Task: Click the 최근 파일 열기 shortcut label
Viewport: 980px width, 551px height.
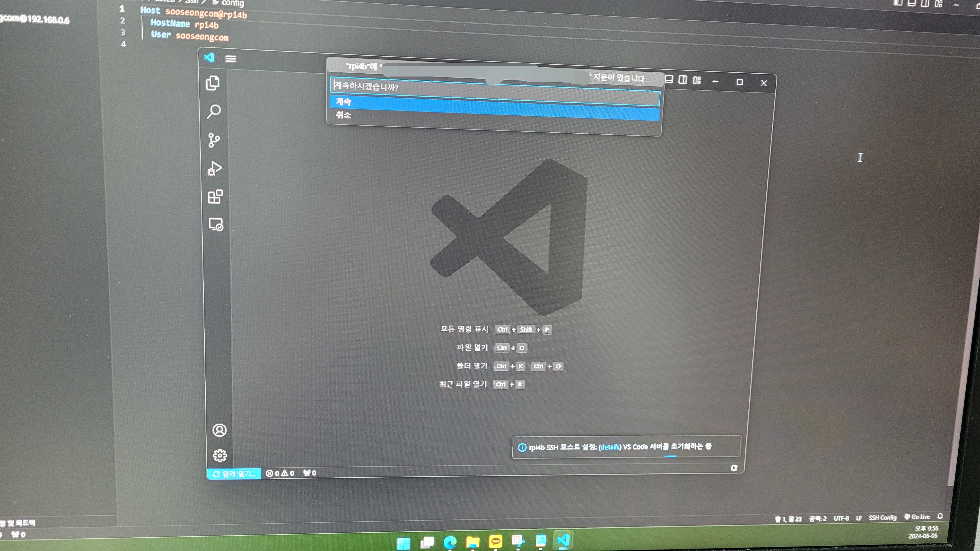Action: 463,384
